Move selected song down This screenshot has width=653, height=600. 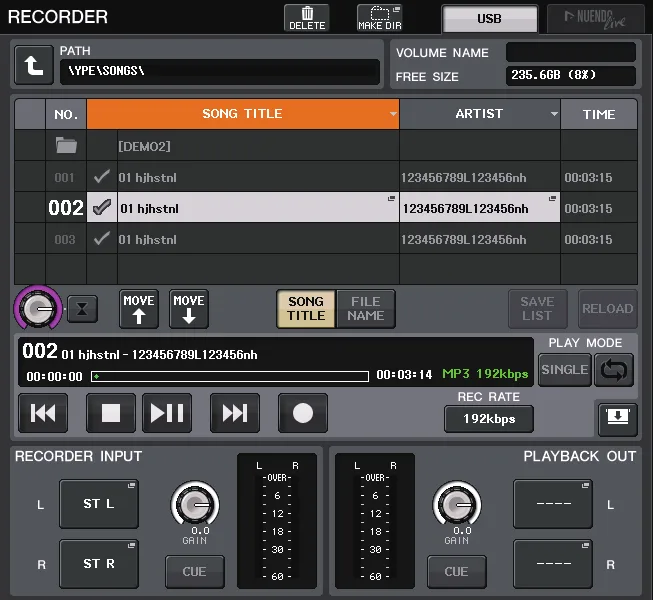click(x=189, y=309)
